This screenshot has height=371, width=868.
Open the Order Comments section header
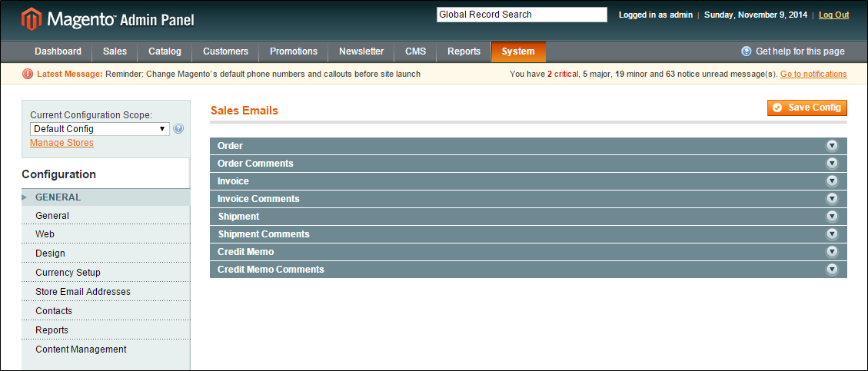coord(528,164)
